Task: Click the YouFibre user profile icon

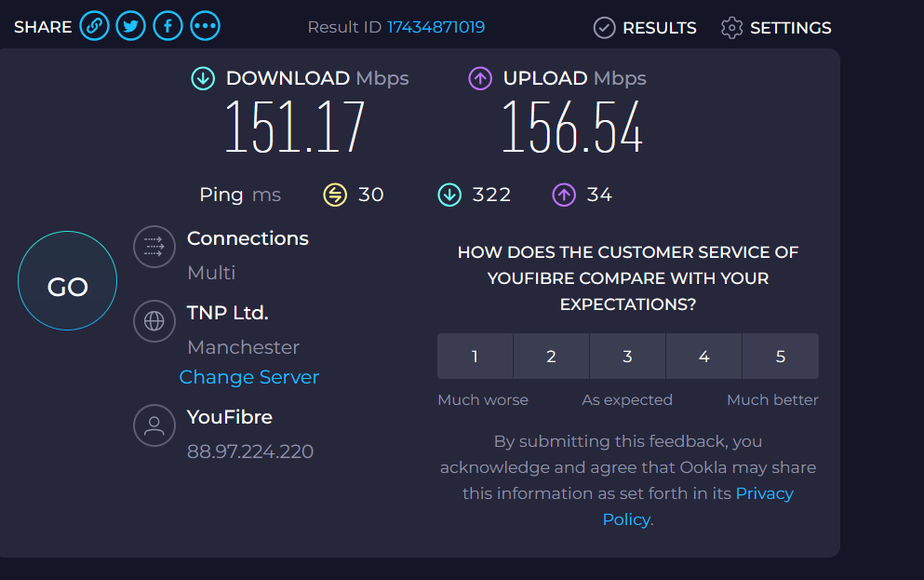Action: [x=154, y=425]
